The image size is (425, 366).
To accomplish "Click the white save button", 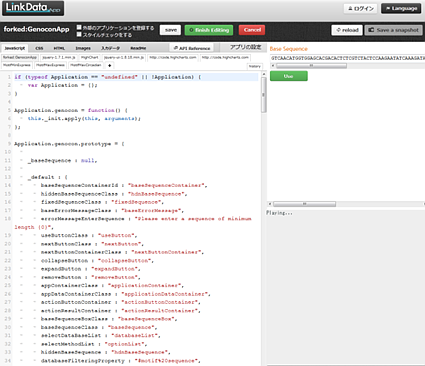I will pyautogui.click(x=170, y=30).
